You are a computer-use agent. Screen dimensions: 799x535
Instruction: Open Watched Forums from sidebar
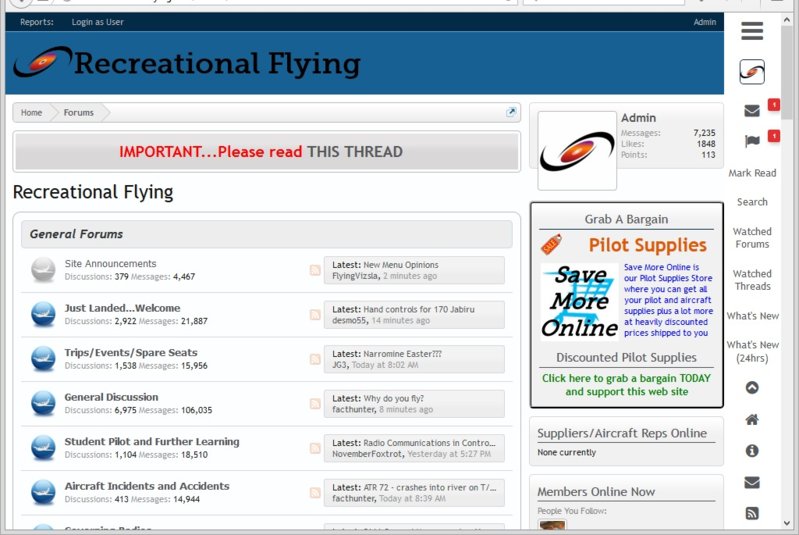tap(752, 238)
